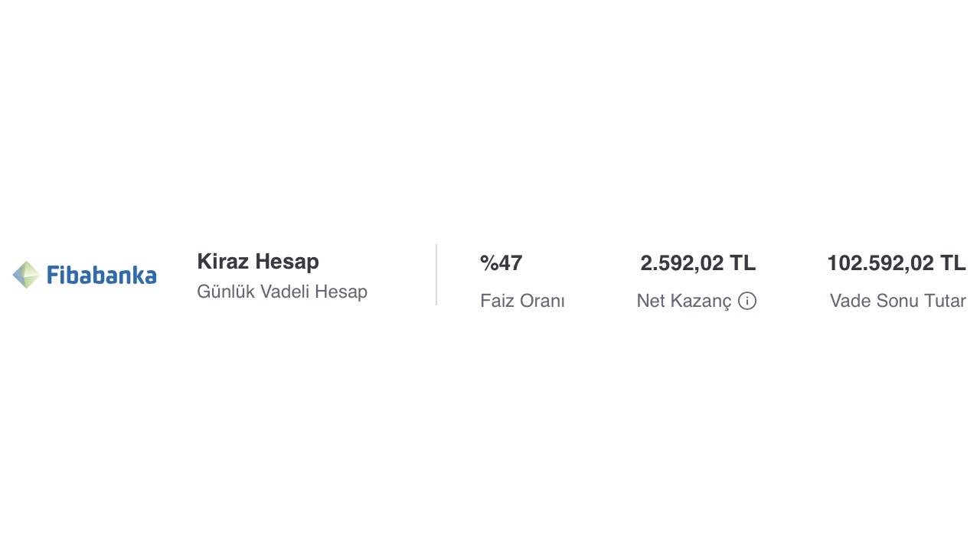980x551 pixels.
Task: Click the word Tutar in the total label
Action: click(945, 302)
